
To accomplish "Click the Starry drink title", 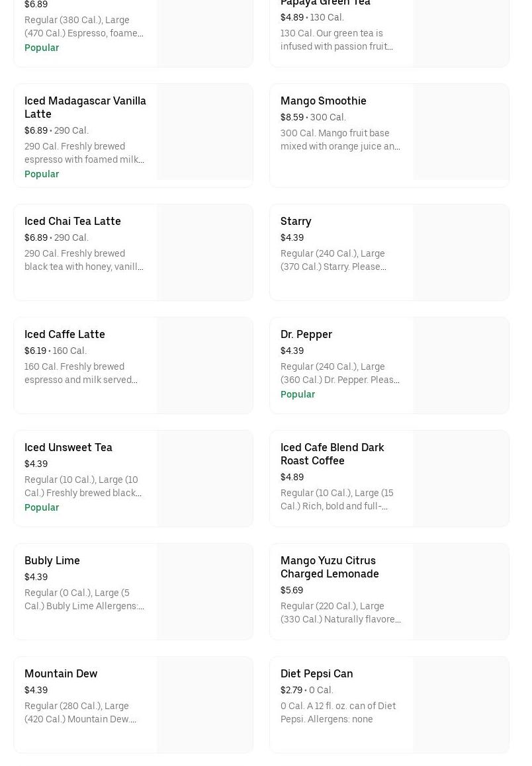I will point(296,221).
